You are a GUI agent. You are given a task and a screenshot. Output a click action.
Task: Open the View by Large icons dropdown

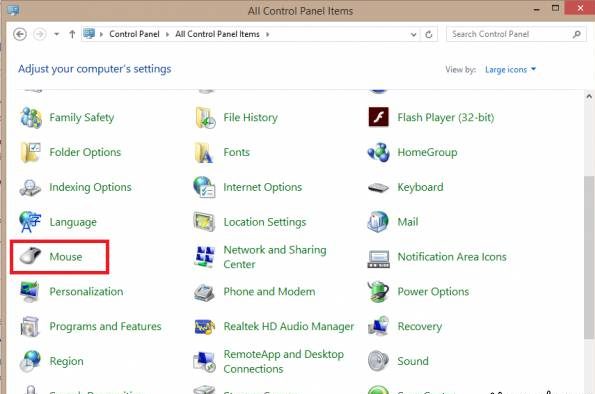[510, 69]
